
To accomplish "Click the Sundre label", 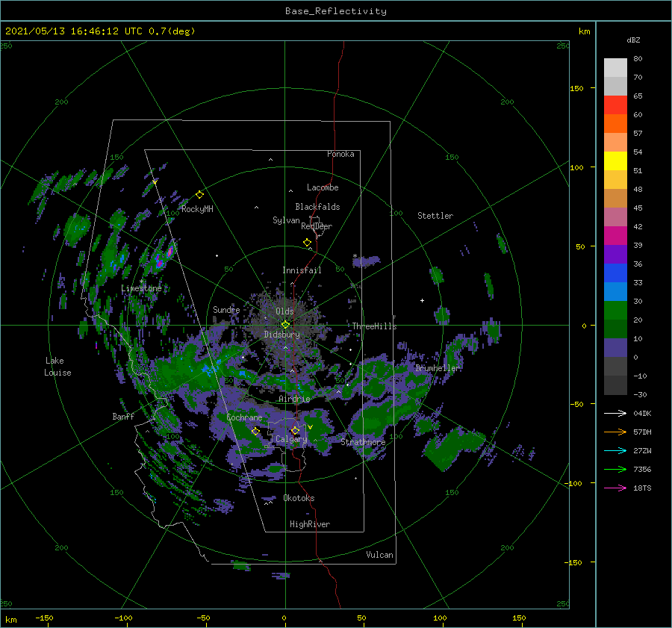I will (227, 309).
